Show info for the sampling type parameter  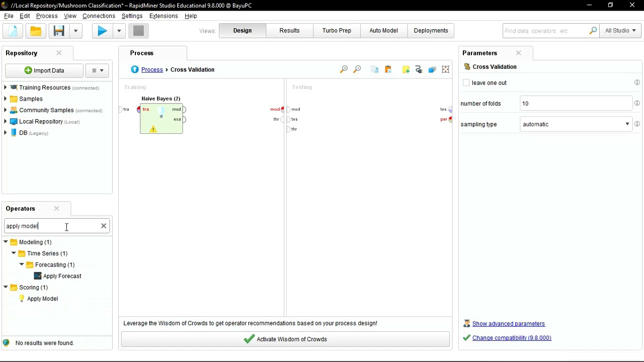tap(637, 124)
